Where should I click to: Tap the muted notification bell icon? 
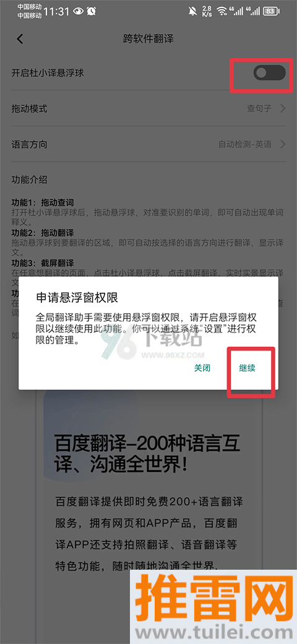coord(192,11)
